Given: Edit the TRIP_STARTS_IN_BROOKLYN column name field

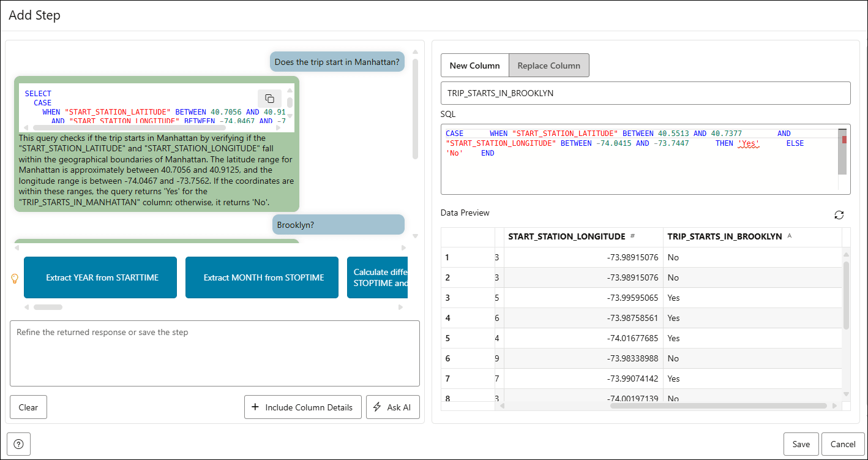Looking at the screenshot, I should 645,93.
